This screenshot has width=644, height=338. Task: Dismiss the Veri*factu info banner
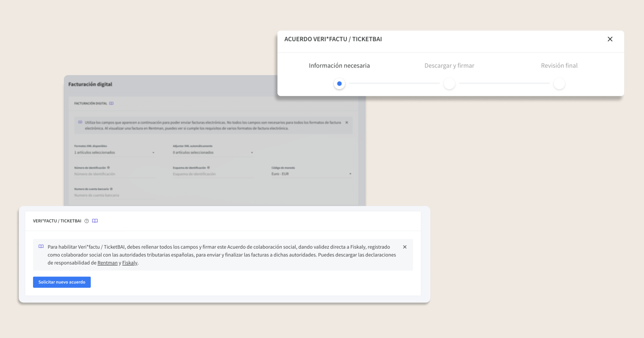(x=405, y=247)
